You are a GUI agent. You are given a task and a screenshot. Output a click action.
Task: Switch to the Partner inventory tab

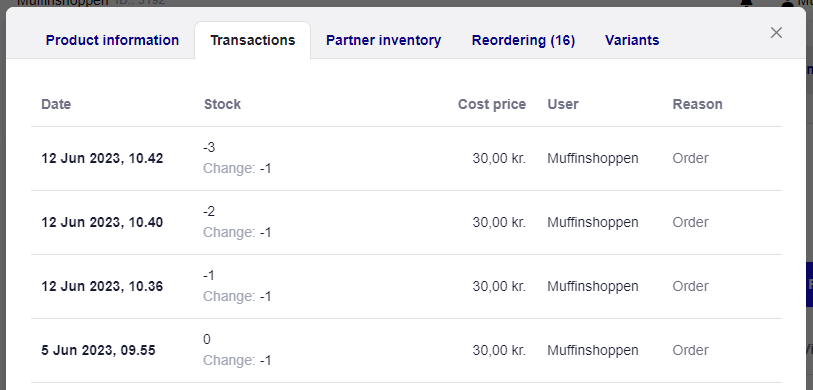(383, 40)
